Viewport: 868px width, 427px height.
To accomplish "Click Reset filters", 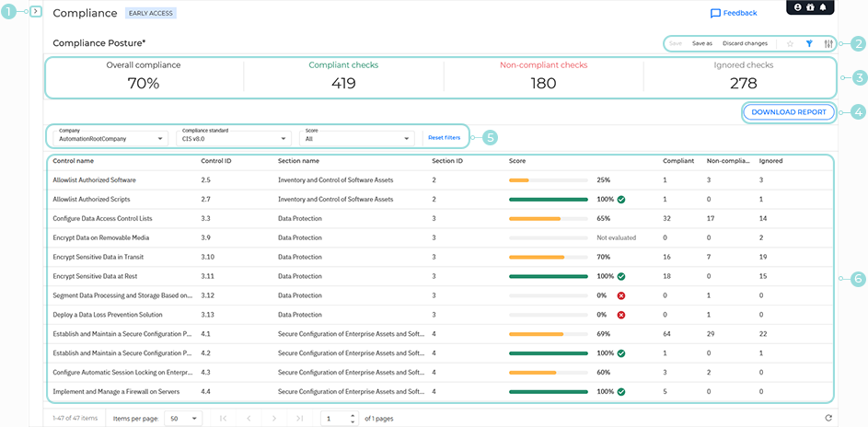I will tap(444, 138).
